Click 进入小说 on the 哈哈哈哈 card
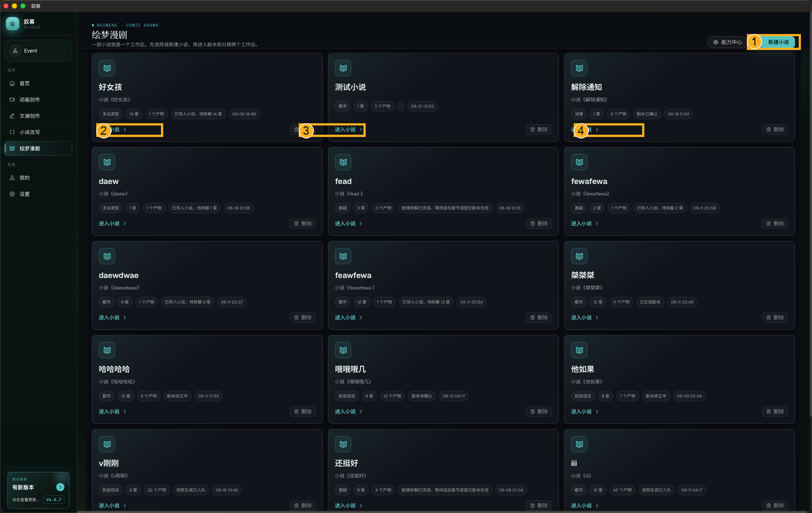This screenshot has height=513, width=812. pos(113,412)
